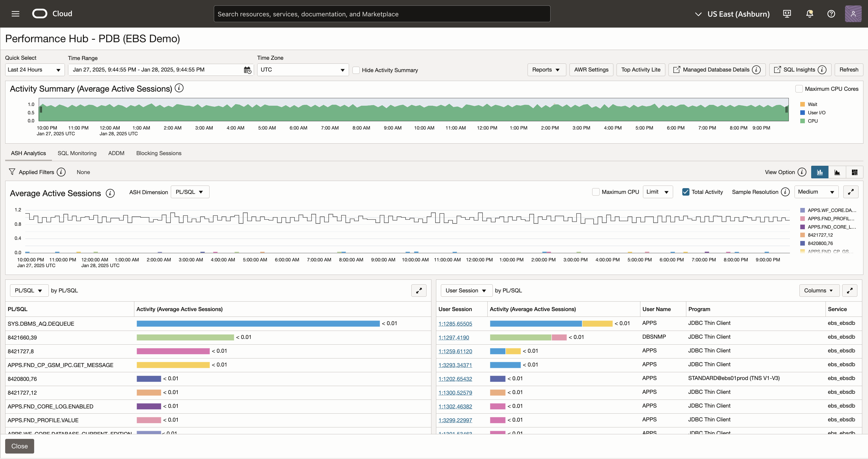Switch to the SQL Monitoring tab

click(77, 153)
